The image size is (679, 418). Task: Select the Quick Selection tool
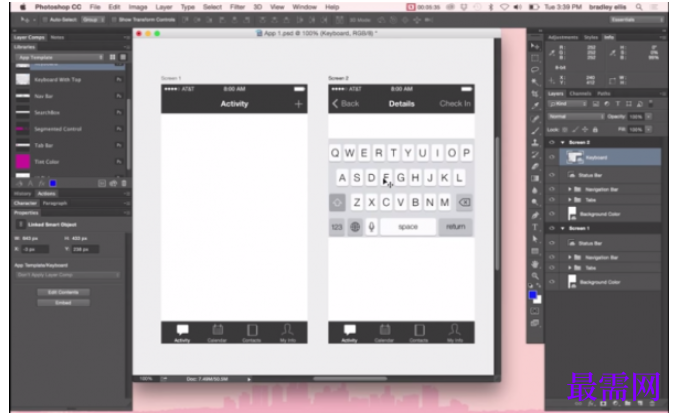[535, 81]
